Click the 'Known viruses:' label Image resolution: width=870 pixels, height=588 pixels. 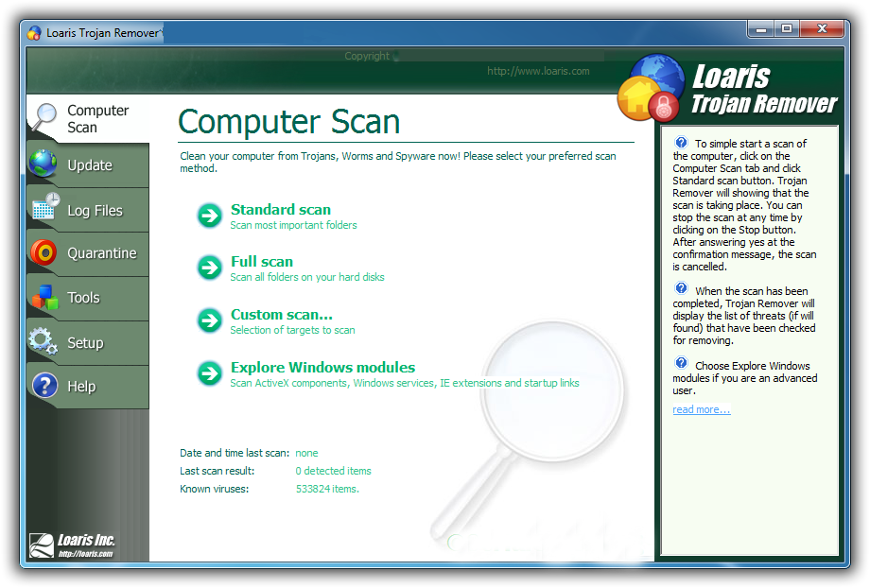(x=214, y=490)
